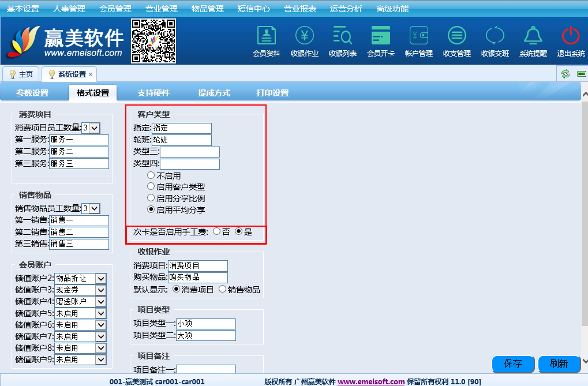Click the 类型三 input field
Image resolution: width=588 pixels, height=386 pixels.
click(x=190, y=152)
